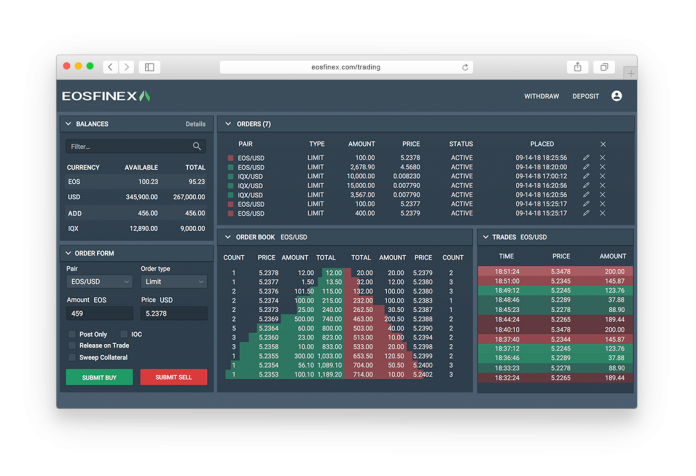
Task: Collapse the Order Form panel
Action: point(68,253)
